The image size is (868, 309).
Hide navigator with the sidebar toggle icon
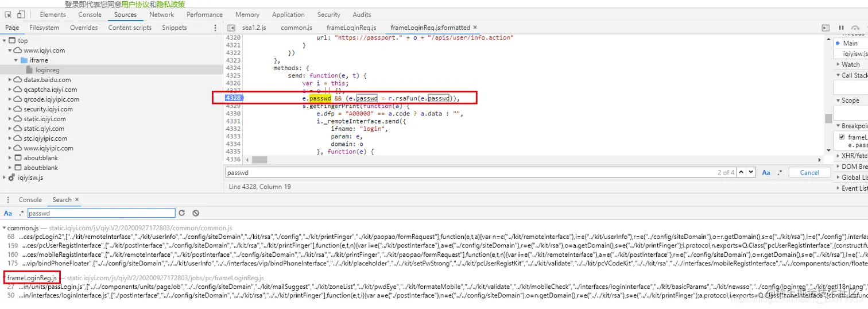coord(231,28)
